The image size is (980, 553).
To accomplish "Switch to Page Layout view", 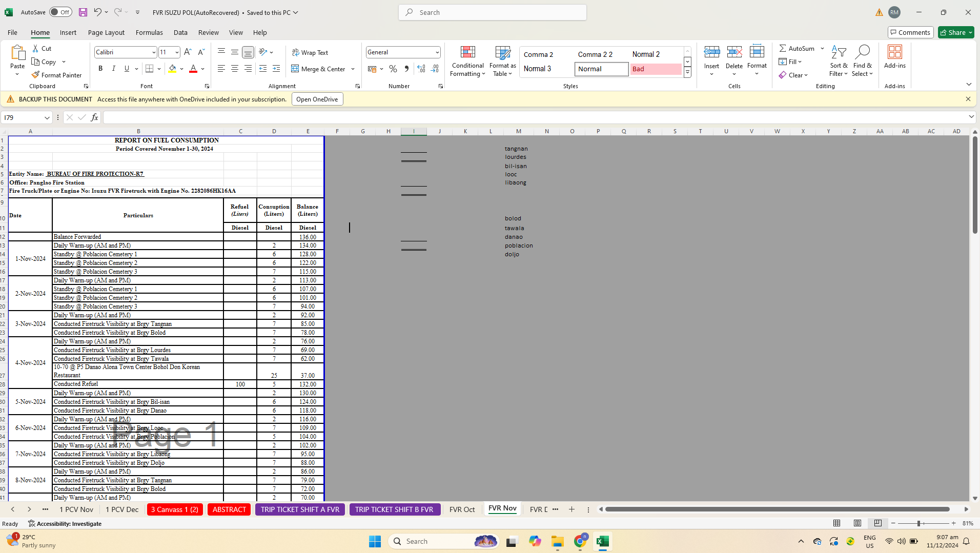I will [857, 523].
